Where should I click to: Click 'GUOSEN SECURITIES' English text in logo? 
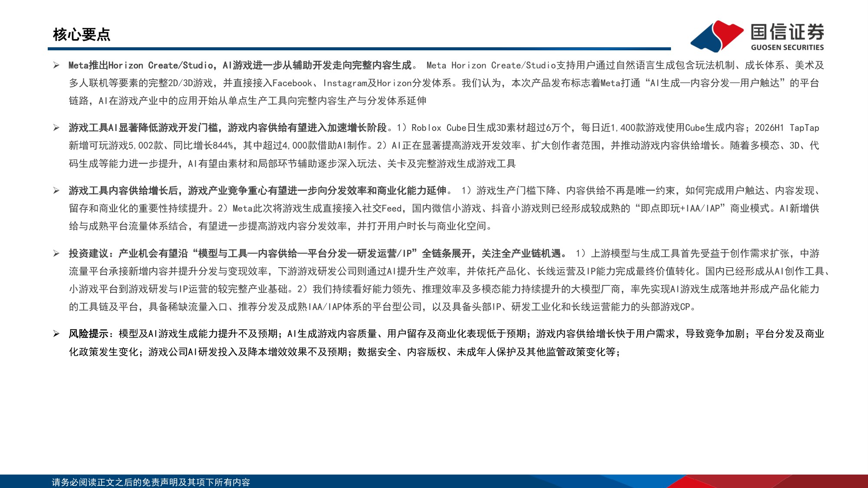click(787, 48)
